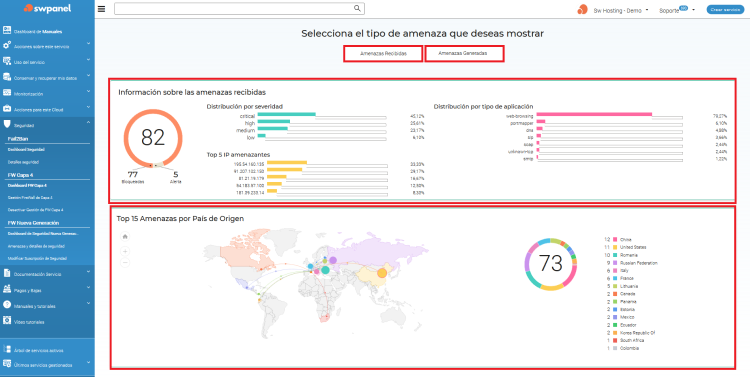This screenshot has width=750, height=377.
Task: Click the United States legend swatch
Action: 616,247
